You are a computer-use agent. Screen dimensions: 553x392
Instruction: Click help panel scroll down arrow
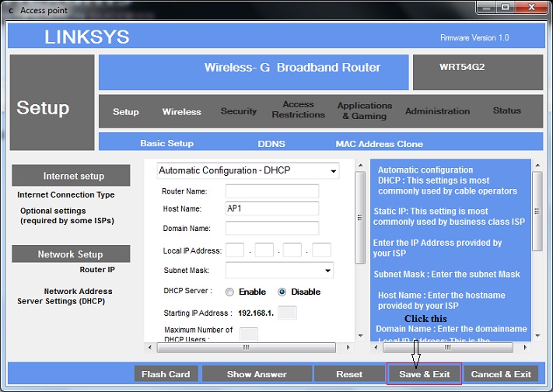pyautogui.click(x=537, y=335)
